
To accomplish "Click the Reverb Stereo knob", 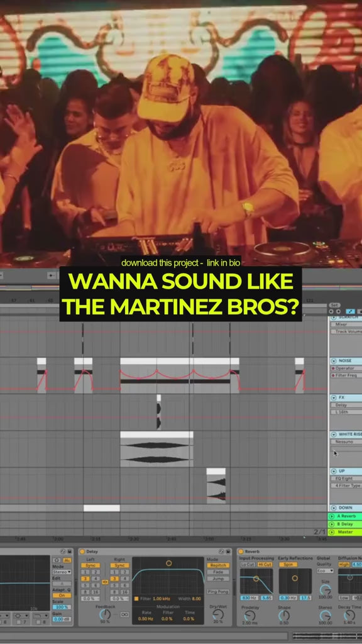I will (325, 615).
